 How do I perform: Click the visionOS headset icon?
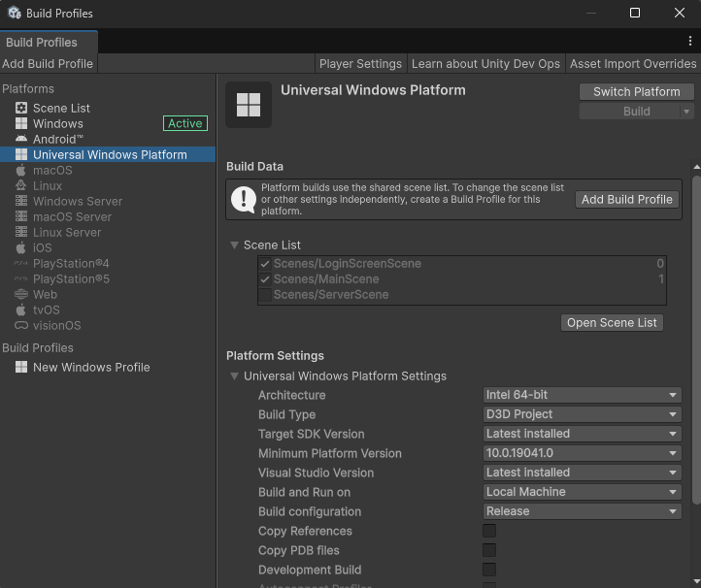(x=21, y=325)
